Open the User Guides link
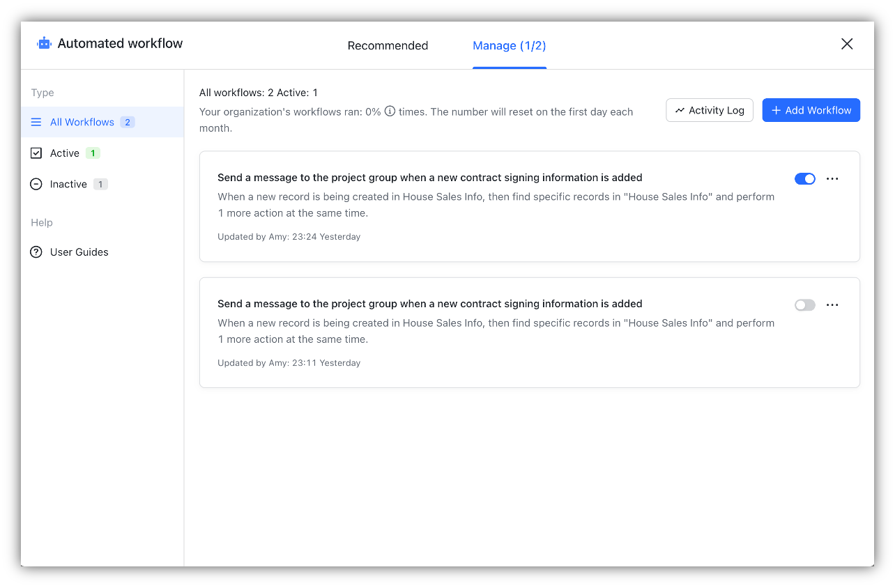Image resolution: width=895 pixels, height=588 pixels. [79, 252]
